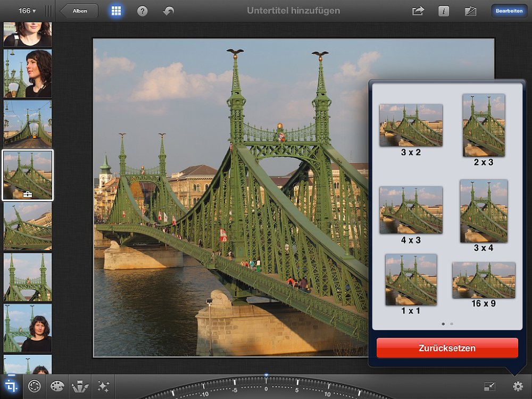532x399 pixels.
Task: Select the Exposure aperture tool
Action: pyautogui.click(x=34, y=386)
